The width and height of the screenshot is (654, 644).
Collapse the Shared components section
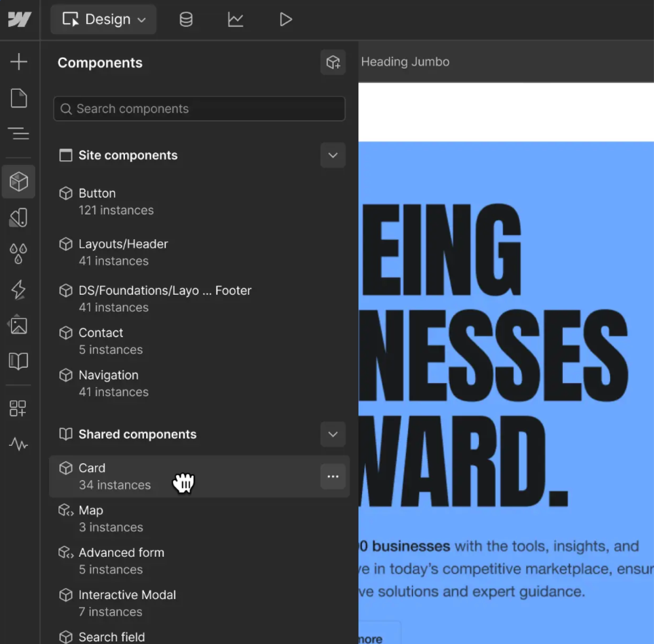click(x=333, y=434)
